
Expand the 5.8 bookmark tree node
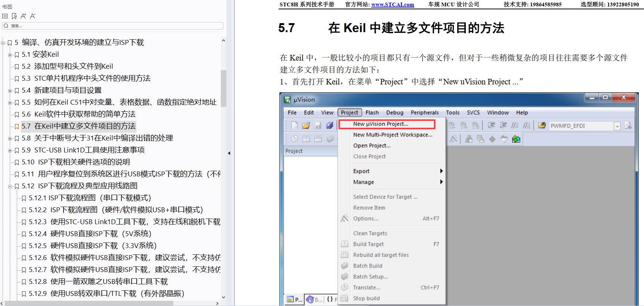point(10,139)
